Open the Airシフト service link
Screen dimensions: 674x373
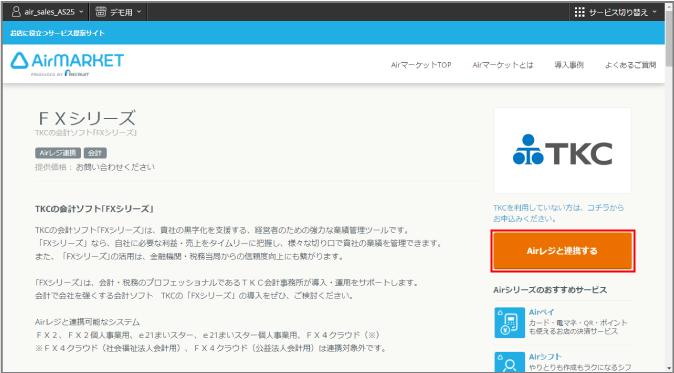tap(545, 357)
